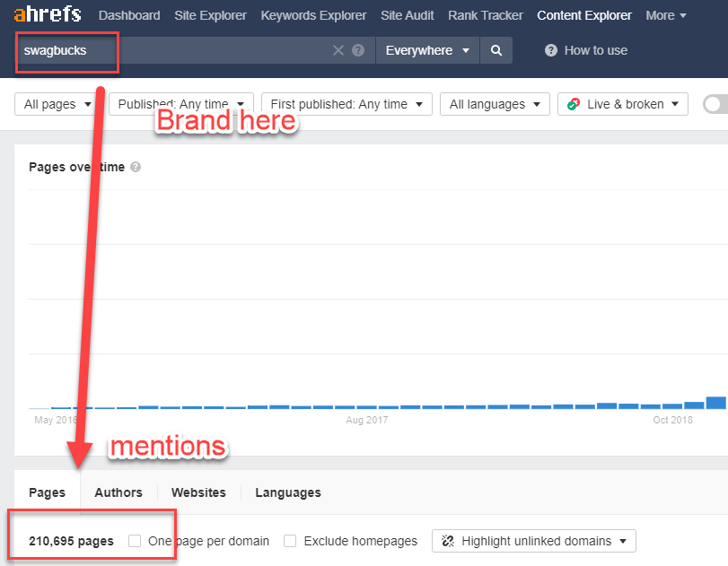Click the broken-link icon in Live & broken filter
The width and height of the screenshot is (728, 566).
pyautogui.click(x=573, y=104)
